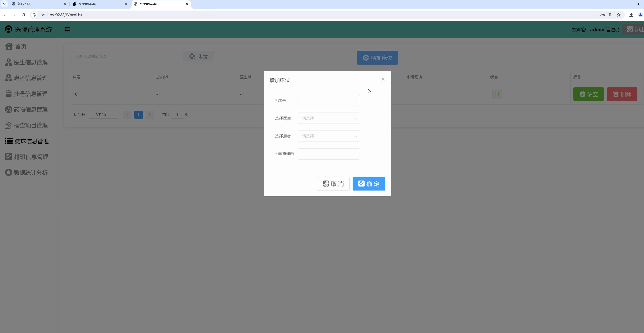Open the 8条/页 page size dropdown

103,115
